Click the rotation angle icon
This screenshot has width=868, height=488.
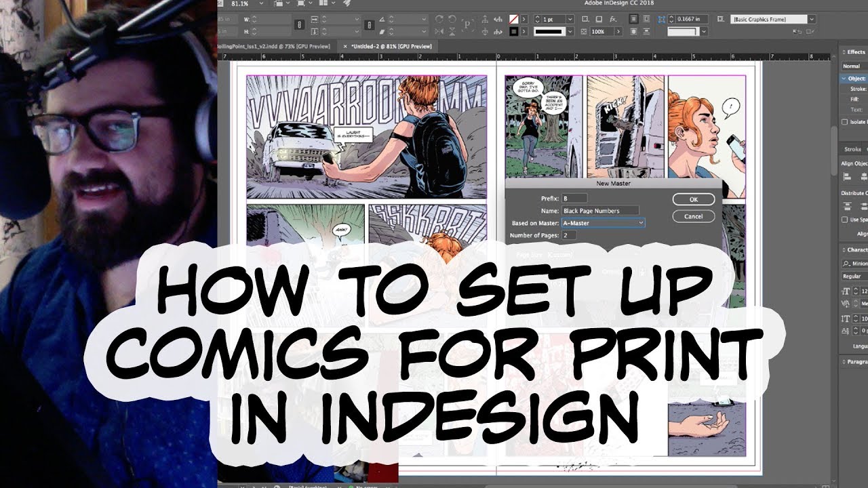(382, 19)
